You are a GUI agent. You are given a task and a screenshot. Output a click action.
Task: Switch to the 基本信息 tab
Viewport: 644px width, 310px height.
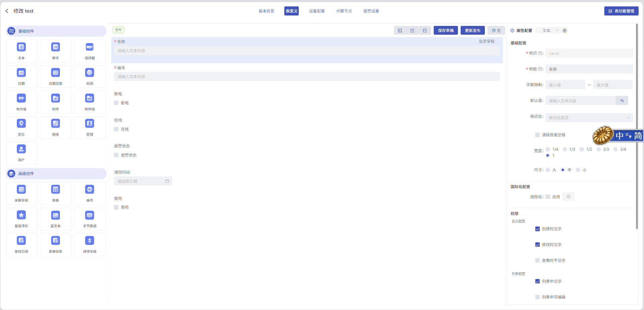266,11
